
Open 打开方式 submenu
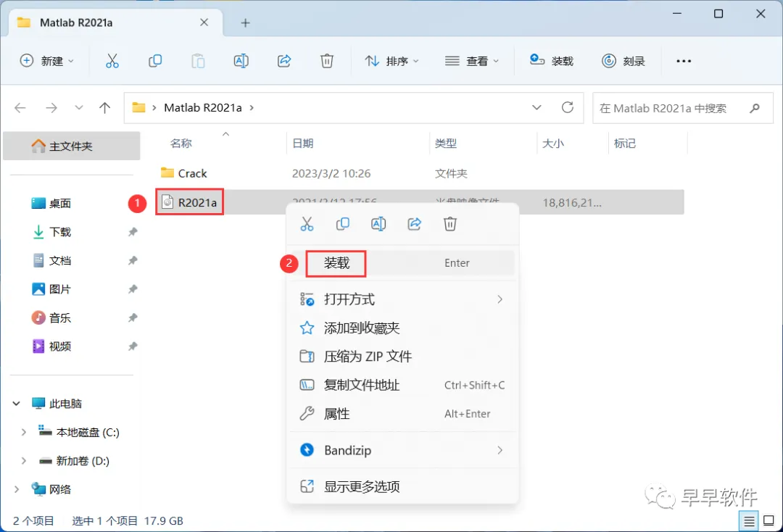pos(402,299)
